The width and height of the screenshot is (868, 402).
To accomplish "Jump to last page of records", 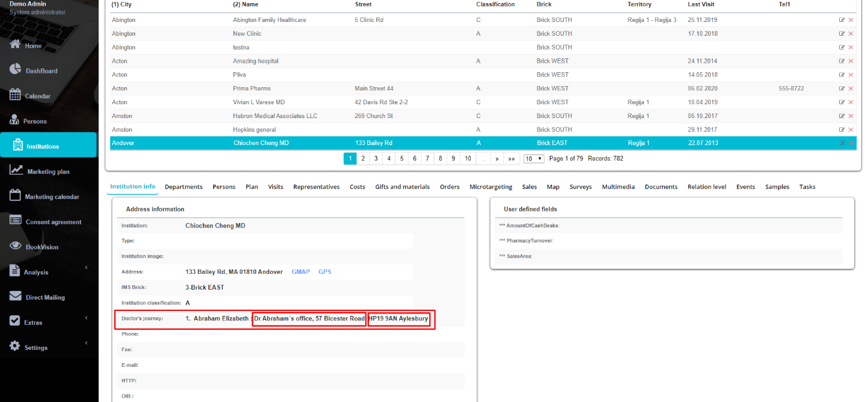I will pyautogui.click(x=512, y=159).
